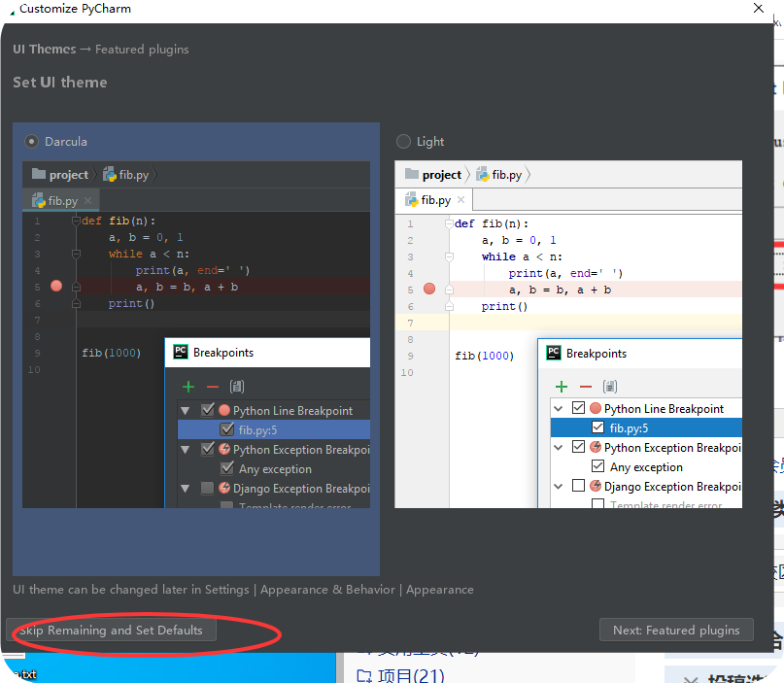The width and height of the screenshot is (784, 683).
Task: Collapse Python Line Breakpoint node in Darcula preview
Action: [x=186, y=411]
